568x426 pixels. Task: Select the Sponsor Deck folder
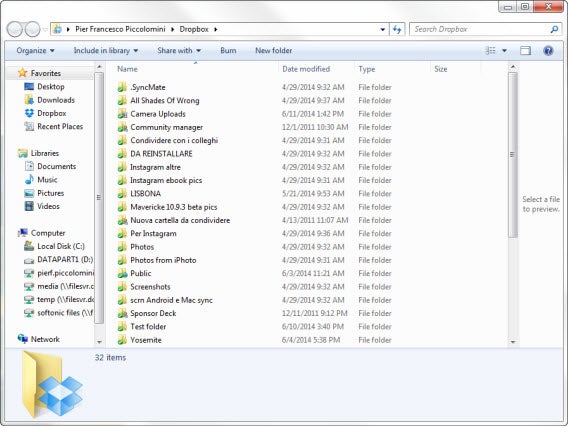click(x=153, y=313)
